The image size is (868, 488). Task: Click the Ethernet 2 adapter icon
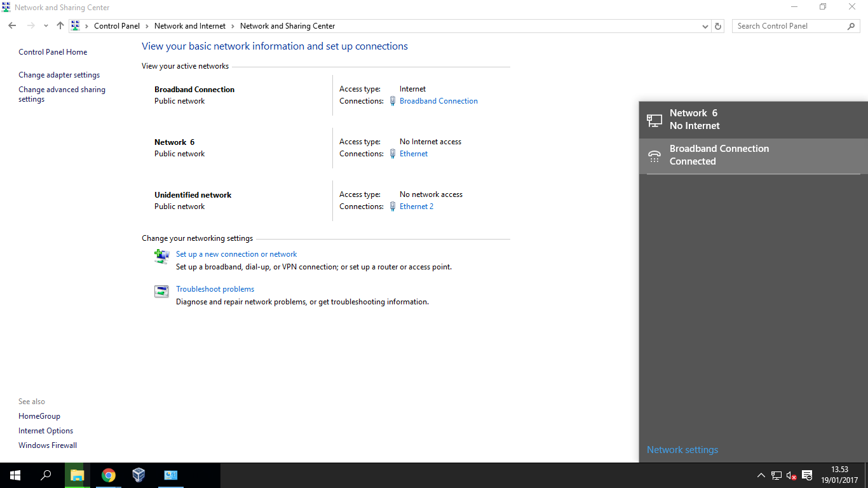[393, 207]
